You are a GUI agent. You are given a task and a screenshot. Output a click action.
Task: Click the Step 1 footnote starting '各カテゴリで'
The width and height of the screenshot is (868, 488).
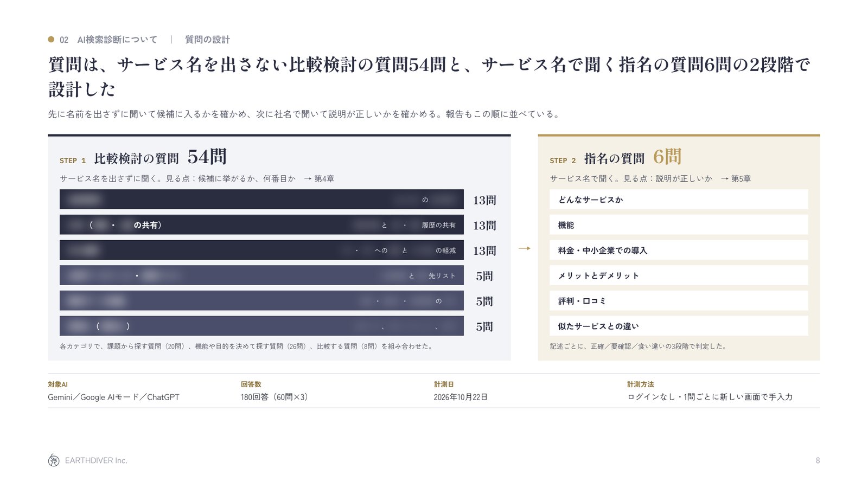click(247, 346)
